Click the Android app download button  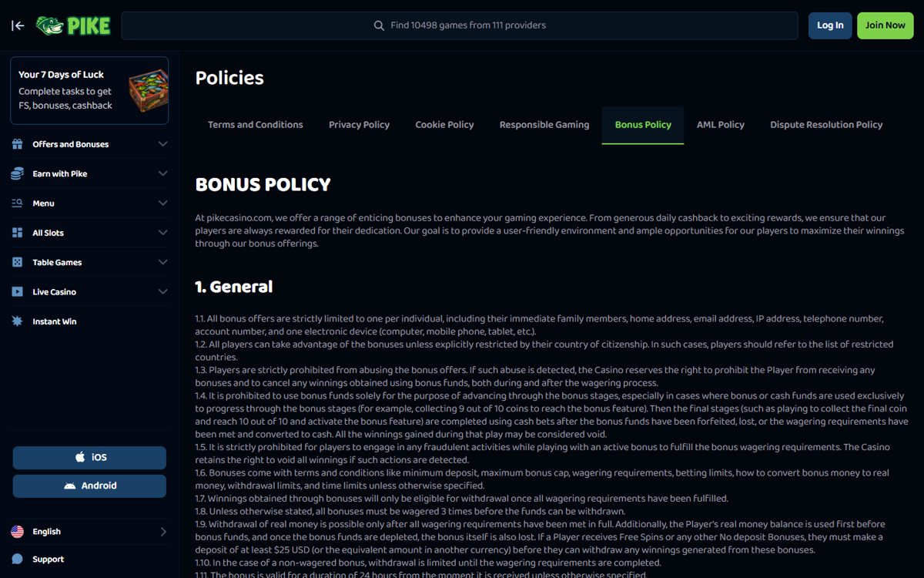tap(89, 486)
